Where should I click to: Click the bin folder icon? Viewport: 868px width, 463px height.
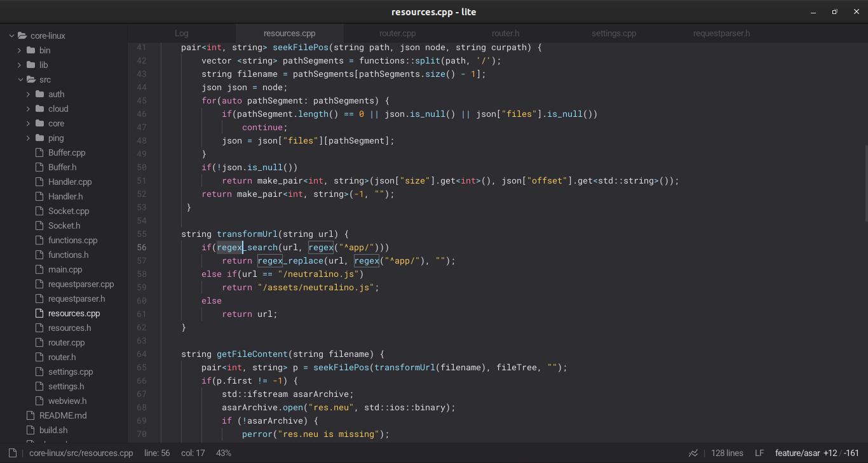coord(31,50)
